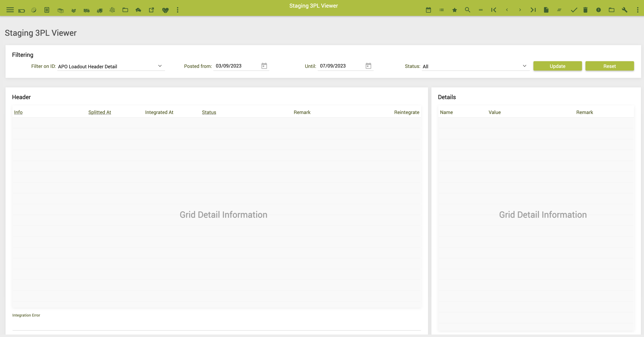Click the kiwi fruit icon
The width and height of the screenshot is (644, 337).
coord(34,10)
